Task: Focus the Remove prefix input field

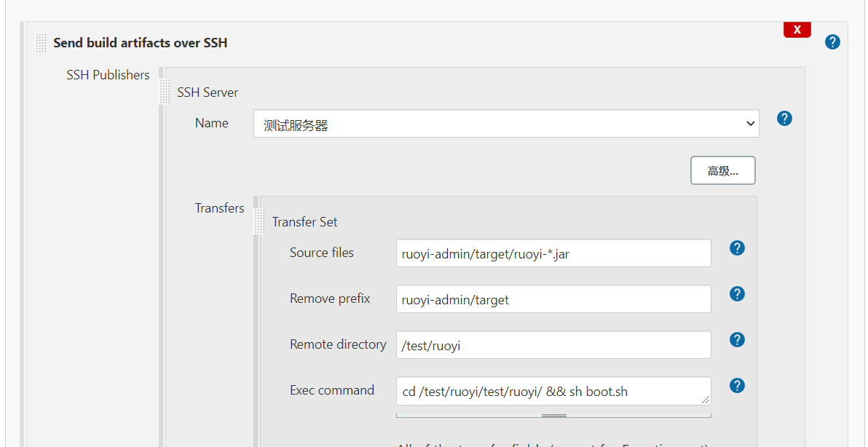Action: (553, 299)
